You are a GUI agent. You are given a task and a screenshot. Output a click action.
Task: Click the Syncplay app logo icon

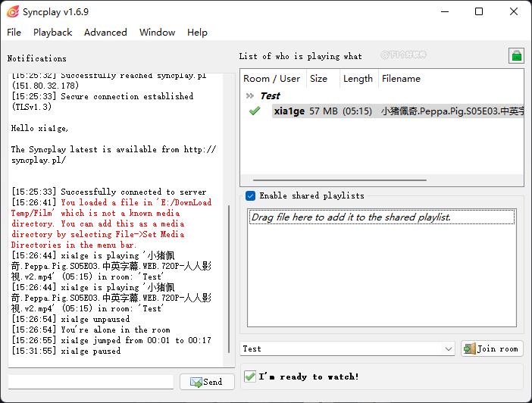tap(12, 11)
